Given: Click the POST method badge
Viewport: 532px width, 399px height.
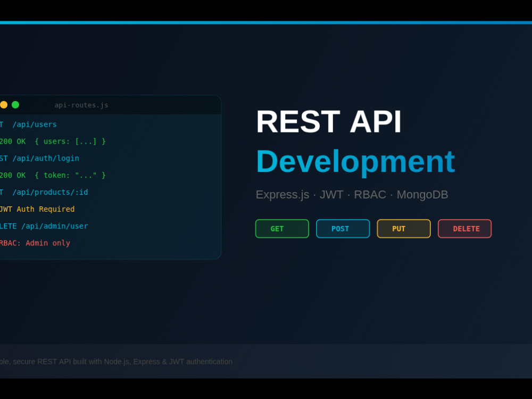Looking at the screenshot, I should tap(343, 229).
